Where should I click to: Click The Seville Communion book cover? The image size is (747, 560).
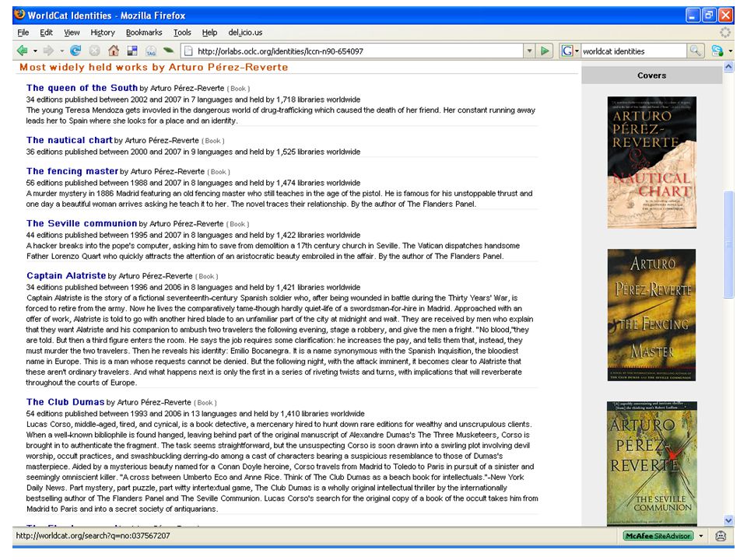(652, 464)
